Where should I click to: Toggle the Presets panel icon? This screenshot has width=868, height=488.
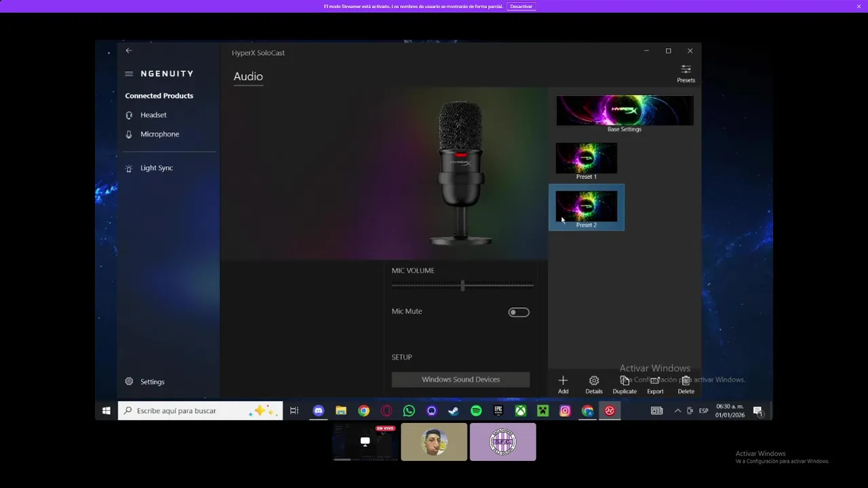click(x=686, y=73)
